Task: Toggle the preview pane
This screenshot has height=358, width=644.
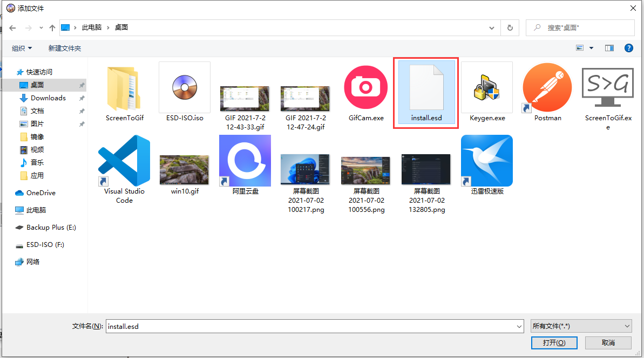Action: tap(609, 48)
